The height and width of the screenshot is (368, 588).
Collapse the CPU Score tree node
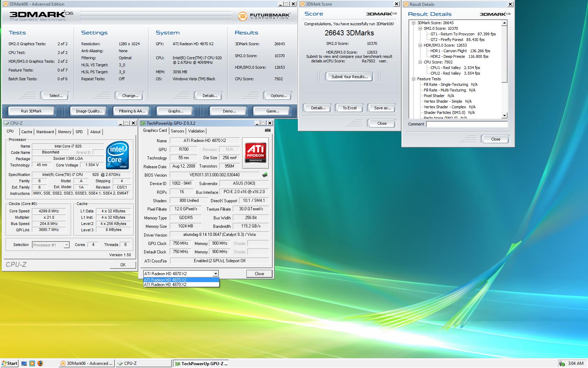coord(420,62)
